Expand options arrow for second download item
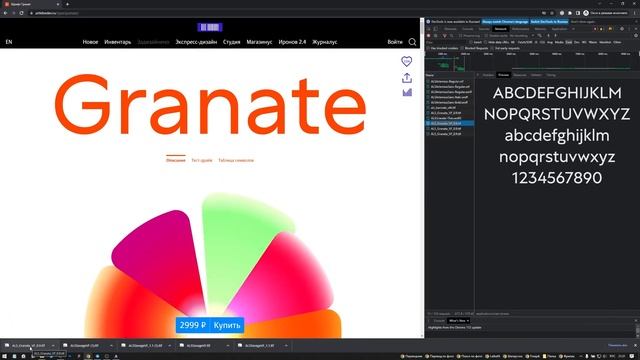This screenshot has height=360, width=640. (111, 346)
